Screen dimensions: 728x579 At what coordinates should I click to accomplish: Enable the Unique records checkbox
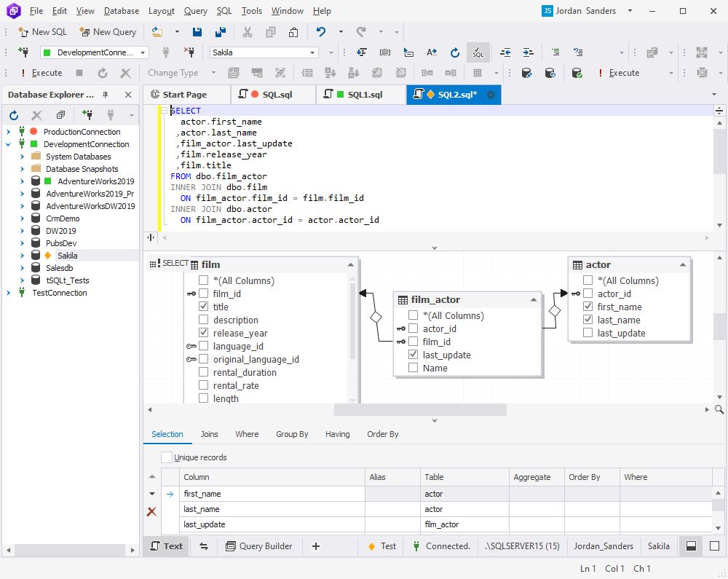(x=167, y=457)
